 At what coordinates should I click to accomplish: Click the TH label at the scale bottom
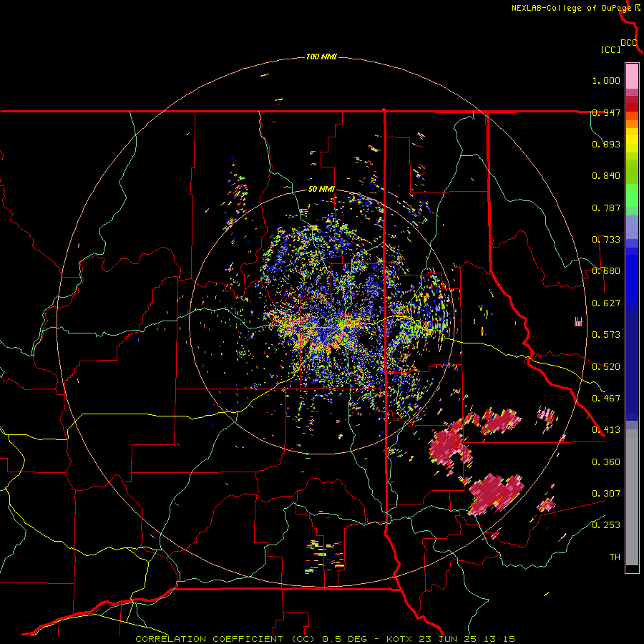tap(615, 557)
